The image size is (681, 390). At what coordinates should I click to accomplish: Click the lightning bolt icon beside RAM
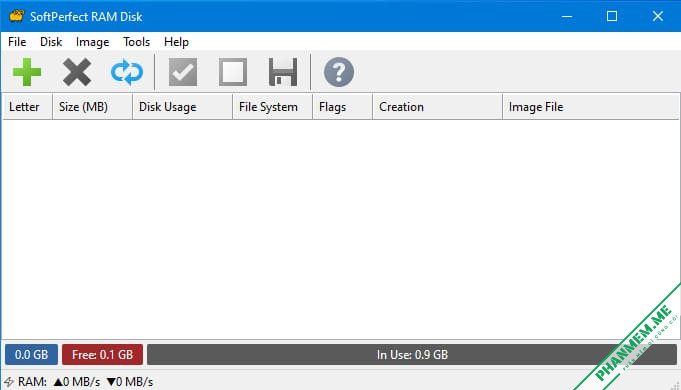click(9, 382)
